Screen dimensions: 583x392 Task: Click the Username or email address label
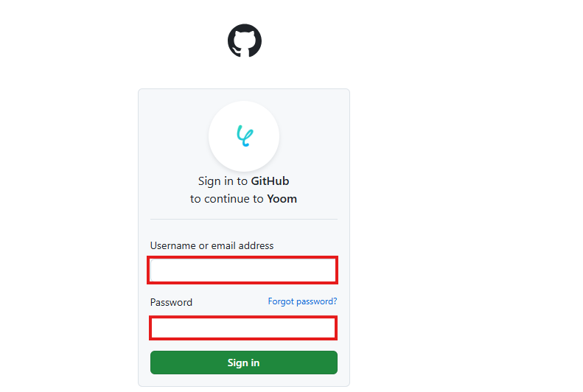(212, 245)
